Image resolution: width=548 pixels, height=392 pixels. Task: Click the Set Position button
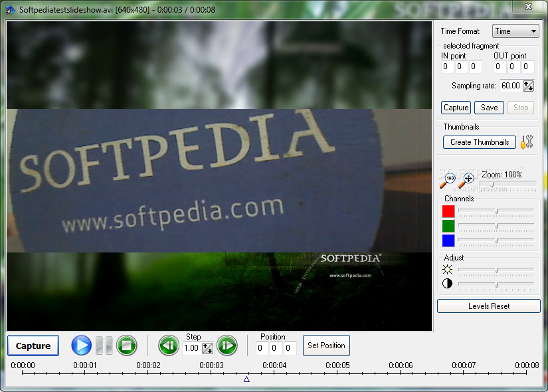tap(326, 345)
